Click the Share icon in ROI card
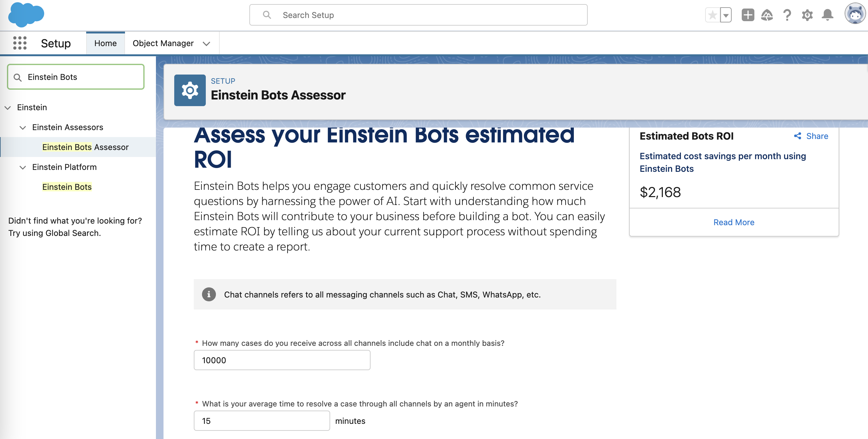 tap(797, 136)
